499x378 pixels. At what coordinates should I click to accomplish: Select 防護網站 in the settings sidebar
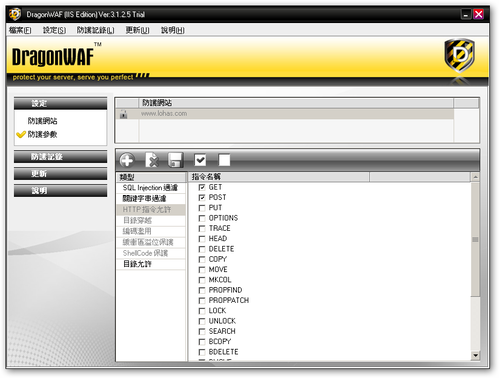click(x=42, y=121)
